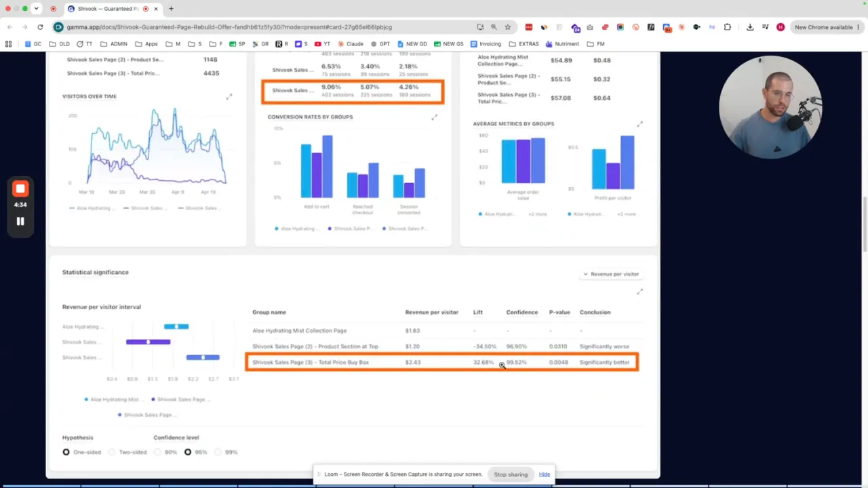Bookmark this page with the star icon

click(x=507, y=27)
